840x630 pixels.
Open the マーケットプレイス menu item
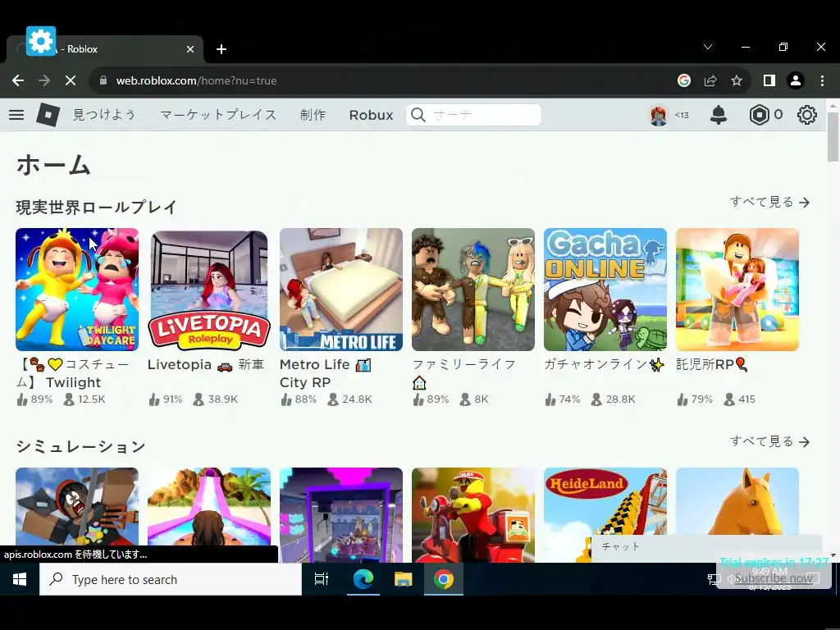point(218,115)
